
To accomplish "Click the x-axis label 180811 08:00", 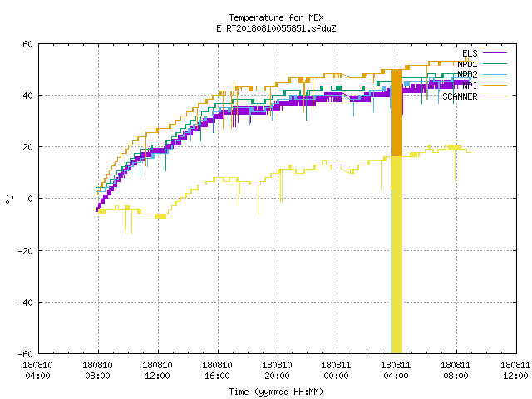I will tap(456, 371).
